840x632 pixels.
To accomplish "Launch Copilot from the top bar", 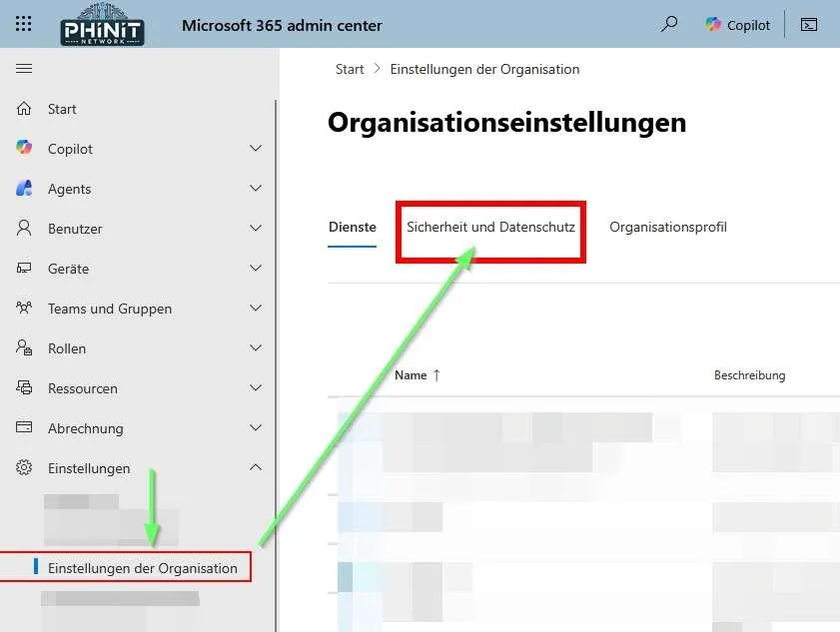I will 736,24.
